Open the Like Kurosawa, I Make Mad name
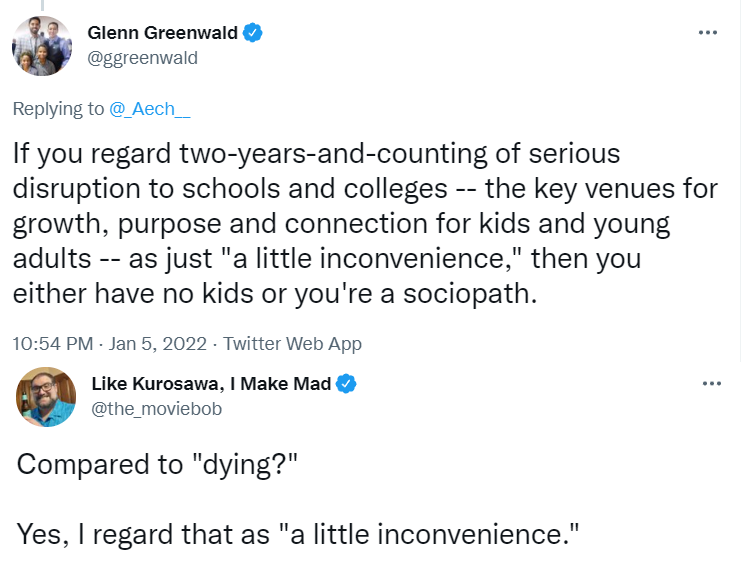 point(211,383)
